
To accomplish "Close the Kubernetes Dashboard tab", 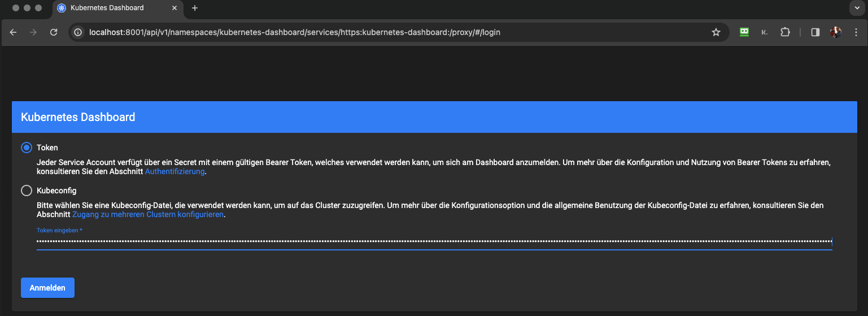I will 174,8.
